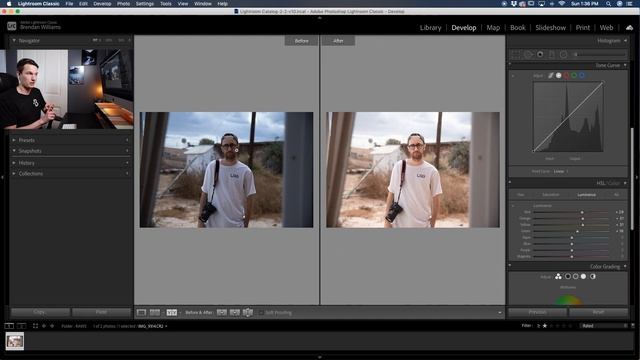Open Point Curve Linear dropdown
Viewport: 640px width, 360px height.
[560, 171]
